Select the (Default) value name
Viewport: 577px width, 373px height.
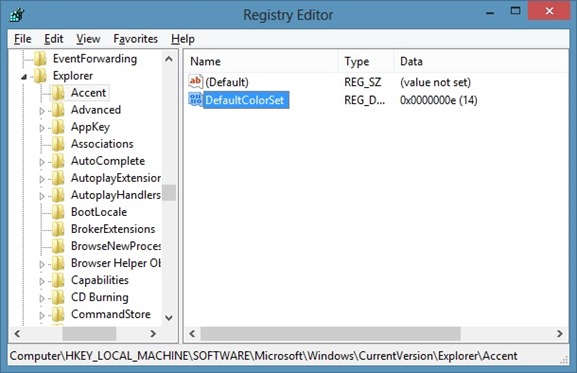(x=227, y=82)
